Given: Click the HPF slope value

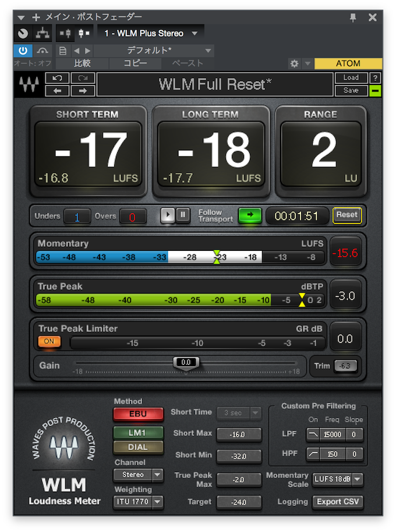Looking at the screenshot, I should tap(354, 454).
